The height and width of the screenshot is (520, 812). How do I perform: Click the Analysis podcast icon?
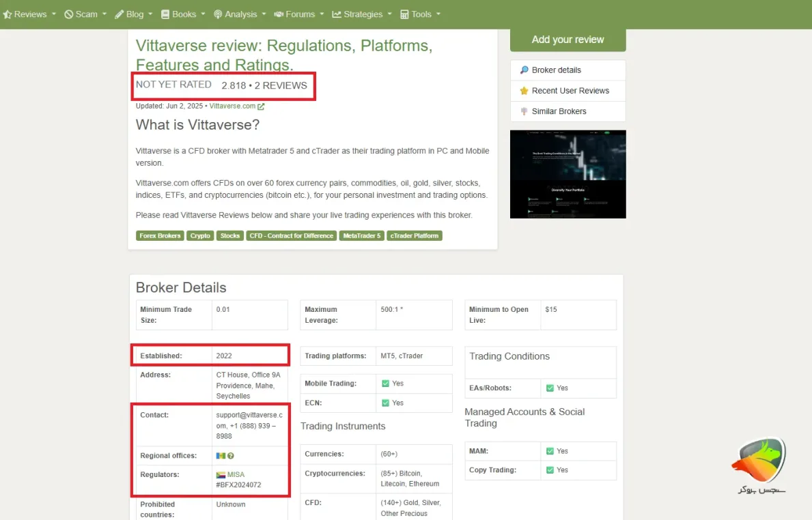click(218, 14)
